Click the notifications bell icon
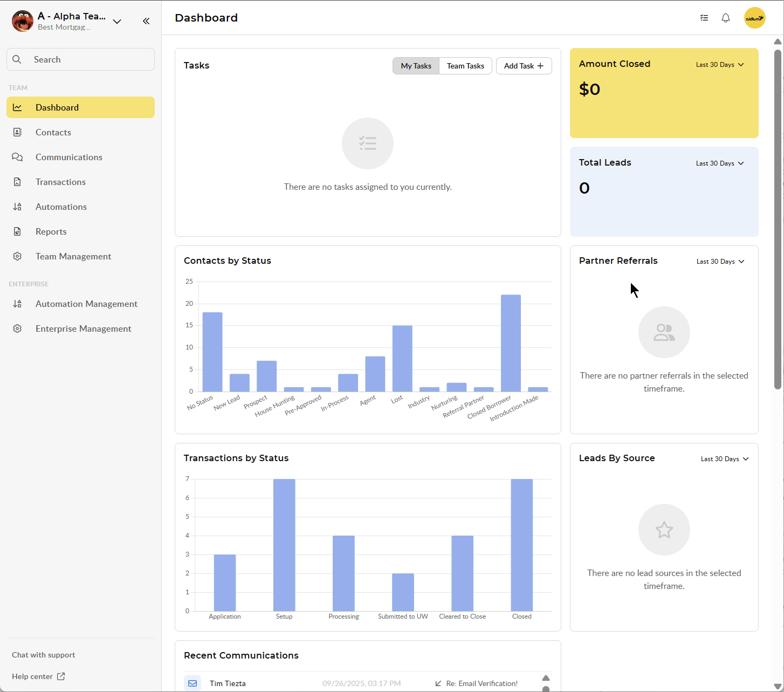The width and height of the screenshot is (784, 692). coord(726,18)
